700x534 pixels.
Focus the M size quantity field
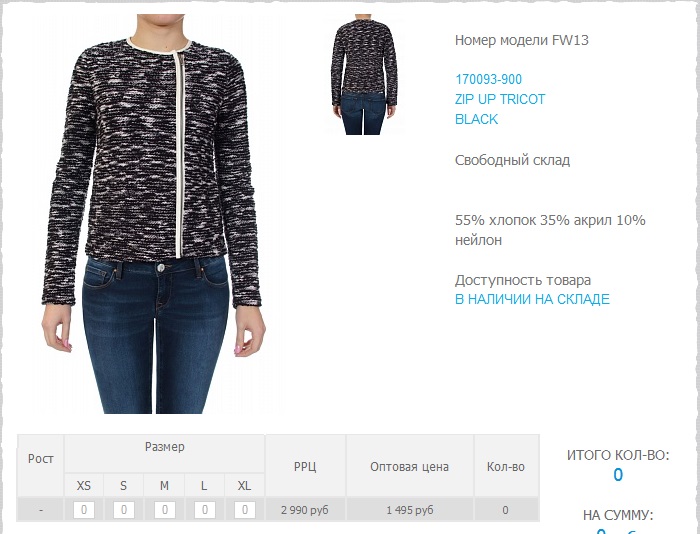(164, 510)
